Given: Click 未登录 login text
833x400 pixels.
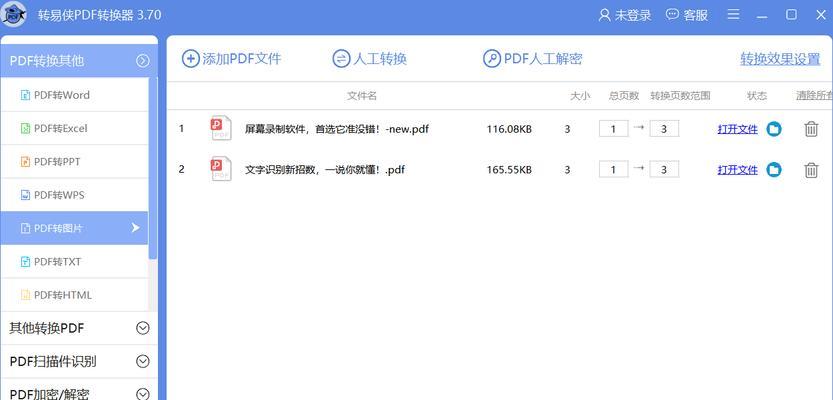Looking at the screenshot, I should point(633,15).
